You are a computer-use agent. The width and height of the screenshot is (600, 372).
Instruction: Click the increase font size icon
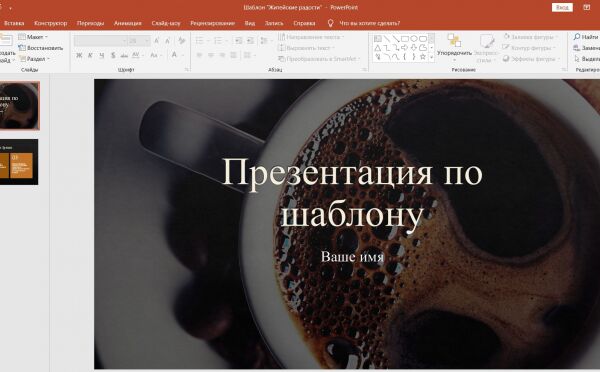pos(157,41)
